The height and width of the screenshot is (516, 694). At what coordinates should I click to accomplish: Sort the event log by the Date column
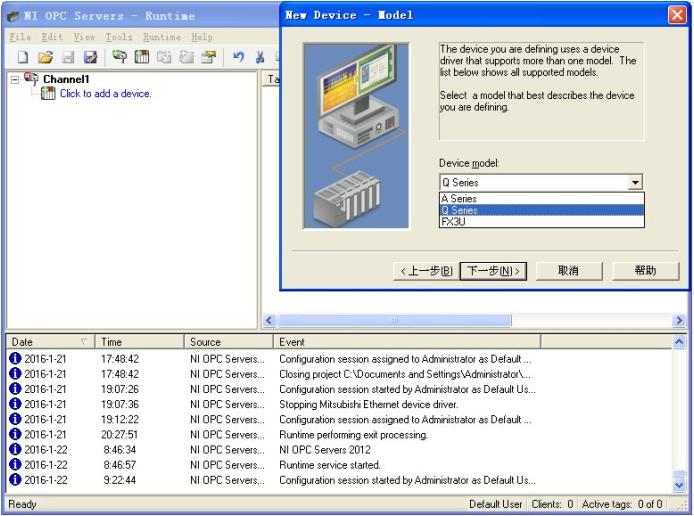(50, 342)
